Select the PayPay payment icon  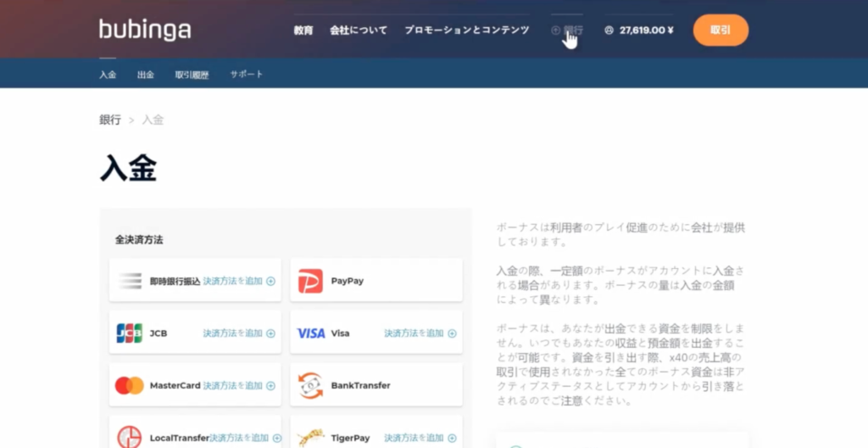[310, 281]
